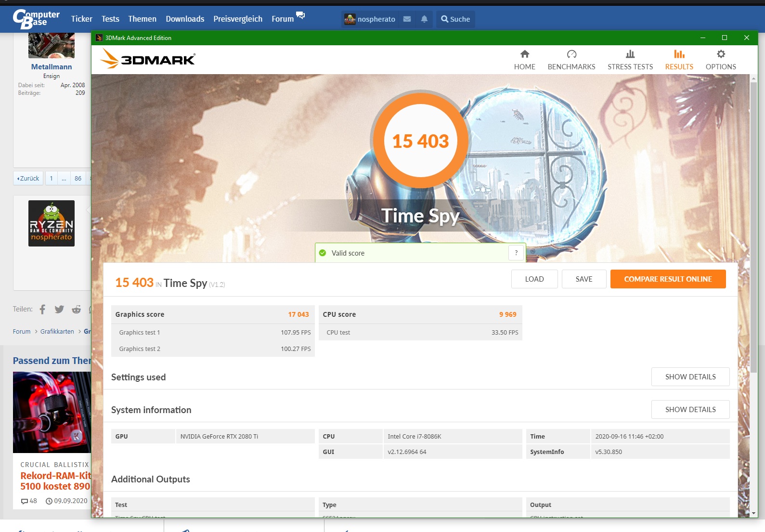Click the 3DMark window vertical scrollbar

pyautogui.click(x=753, y=226)
